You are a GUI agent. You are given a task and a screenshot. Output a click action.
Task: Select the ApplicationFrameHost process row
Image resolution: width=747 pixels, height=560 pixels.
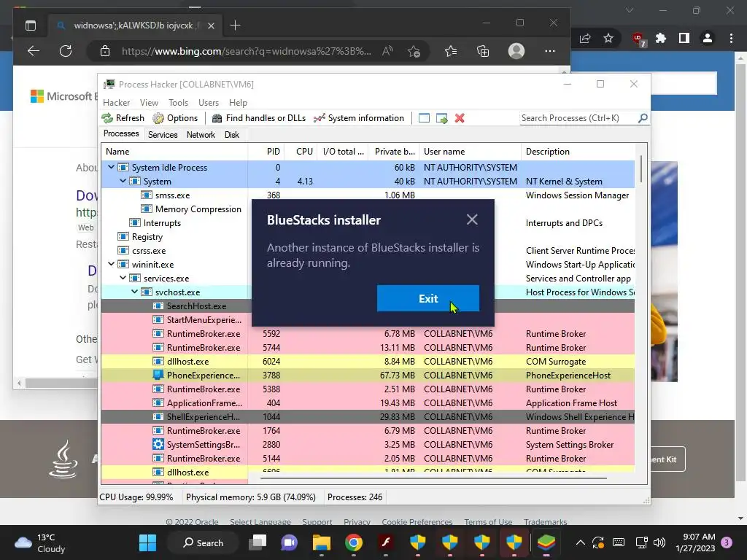pyautogui.click(x=368, y=402)
